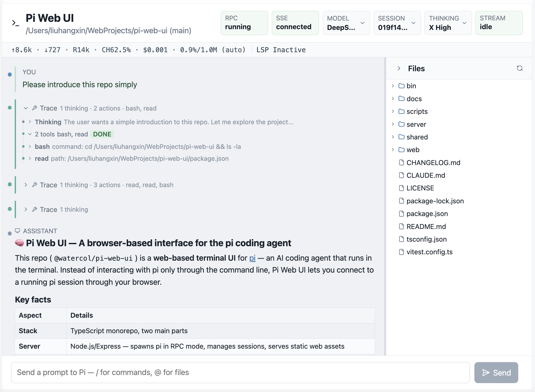Click the package.json file icon
This screenshot has height=392, width=535.
click(x=401, y=213)
